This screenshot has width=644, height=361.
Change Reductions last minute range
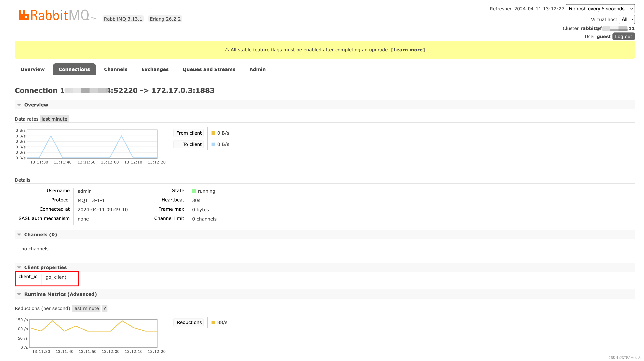coord(86,308)
